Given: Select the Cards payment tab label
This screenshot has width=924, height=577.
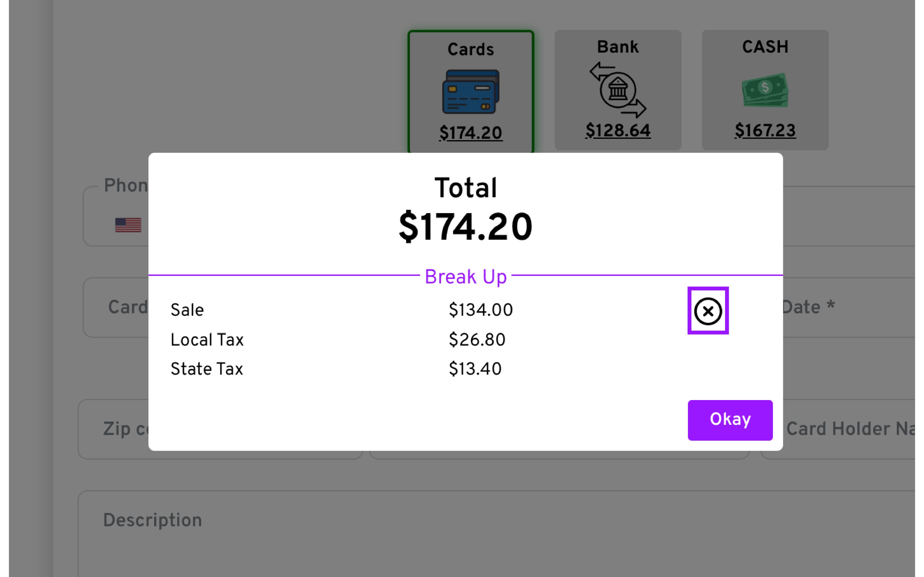Looking at the screenshot, I should 470,50.
